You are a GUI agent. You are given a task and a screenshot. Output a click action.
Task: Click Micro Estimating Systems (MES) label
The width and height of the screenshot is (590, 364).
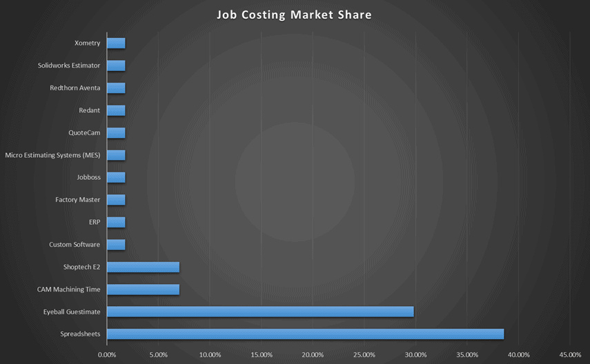click(52, 155)
